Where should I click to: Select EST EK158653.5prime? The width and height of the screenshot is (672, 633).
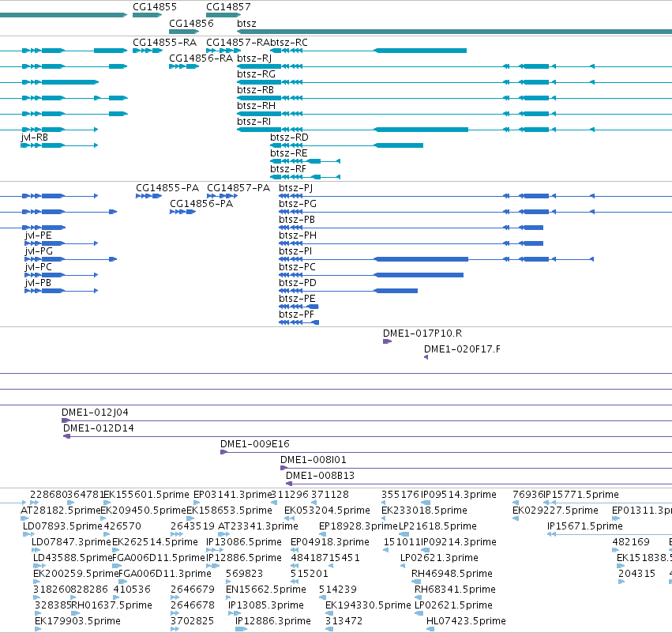click(x=229, y=511)
